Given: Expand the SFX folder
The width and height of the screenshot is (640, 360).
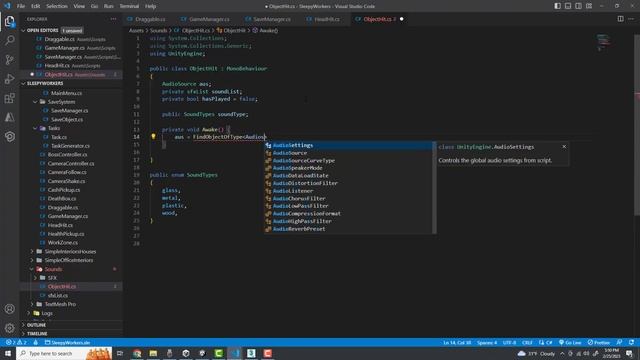Looking at the screenshot, I should coord(36,278).
